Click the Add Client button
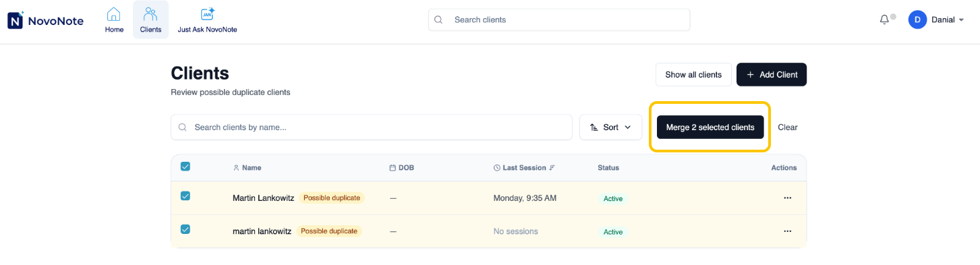Image resolution: width=980 pixels, height=265 pixels. point(772,74)
